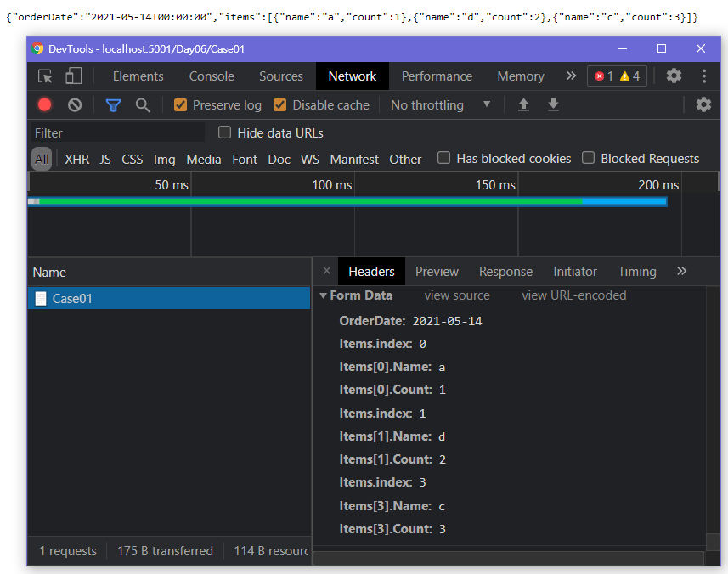Stop recording network log
Viewport: 728px width, 574px height.
click(44, 105)
